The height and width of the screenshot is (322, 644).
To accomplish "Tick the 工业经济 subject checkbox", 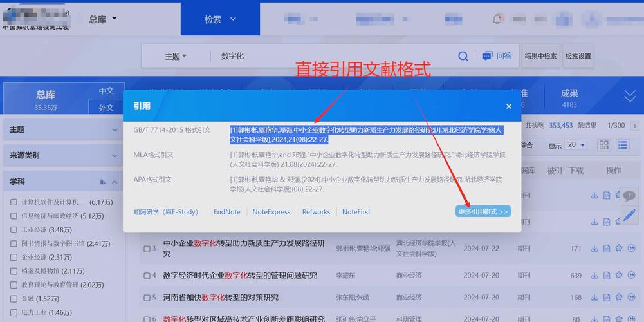I will (x=14, y=230).
